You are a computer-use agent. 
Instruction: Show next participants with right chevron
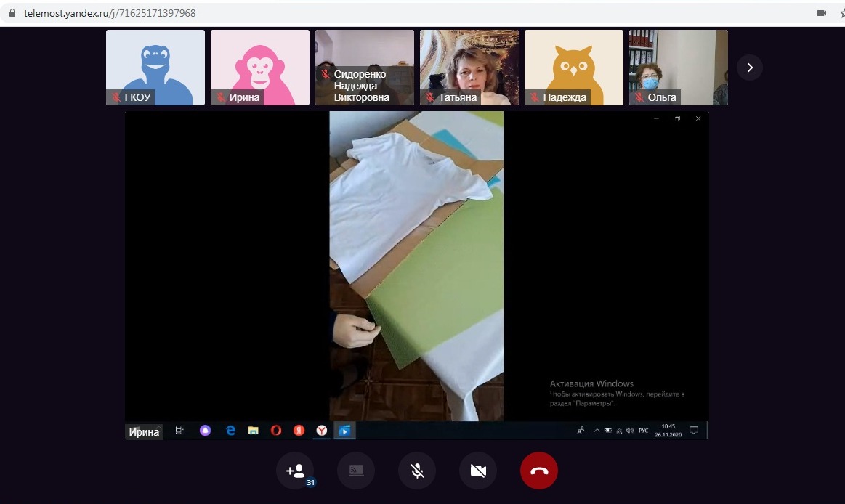(x=750, y=68)
